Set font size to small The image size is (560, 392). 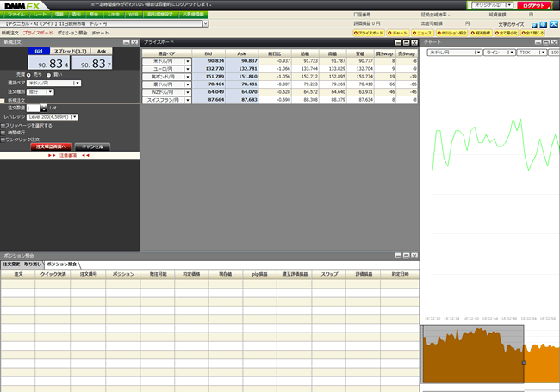coord(534,25)
